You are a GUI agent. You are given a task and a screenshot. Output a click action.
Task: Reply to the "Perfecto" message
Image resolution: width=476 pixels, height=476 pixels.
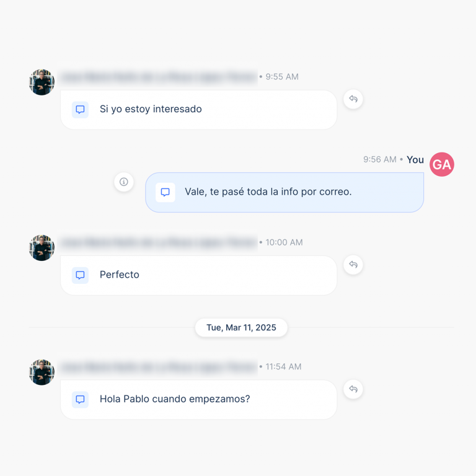pyautogui.click(x=353, y=265)
